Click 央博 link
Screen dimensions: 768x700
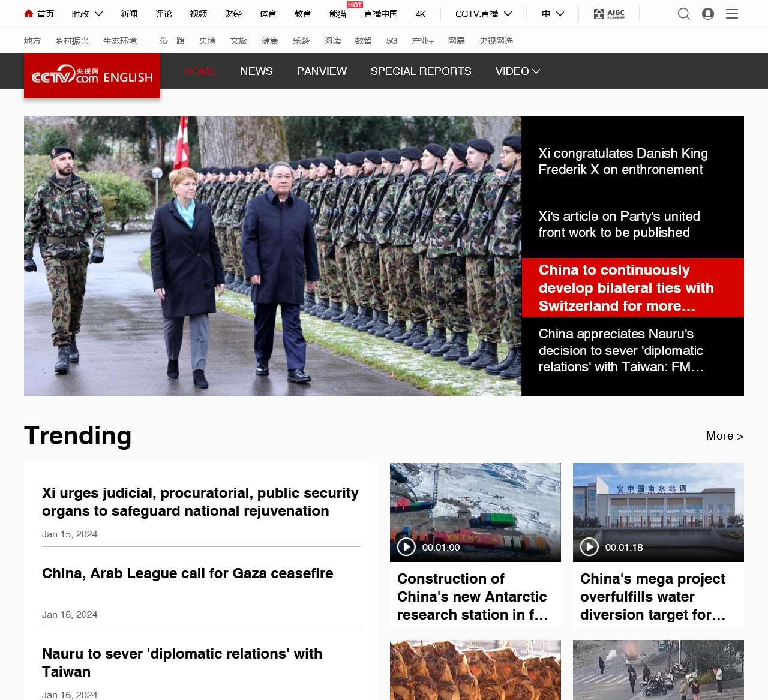208,41
